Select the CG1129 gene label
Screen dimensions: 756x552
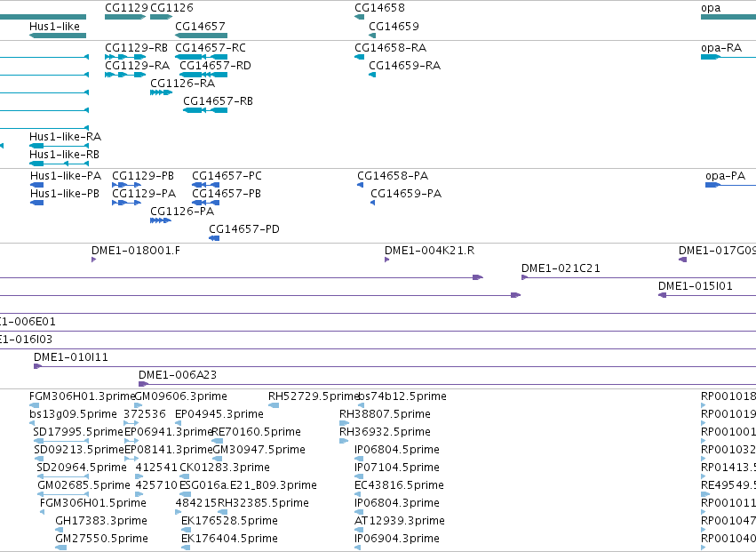(x=126, y=8)
